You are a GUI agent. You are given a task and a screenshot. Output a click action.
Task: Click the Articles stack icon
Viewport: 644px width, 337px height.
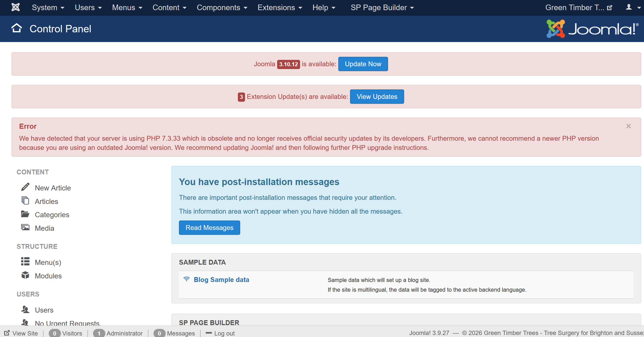pyautogui.click(x=25, y=200)
